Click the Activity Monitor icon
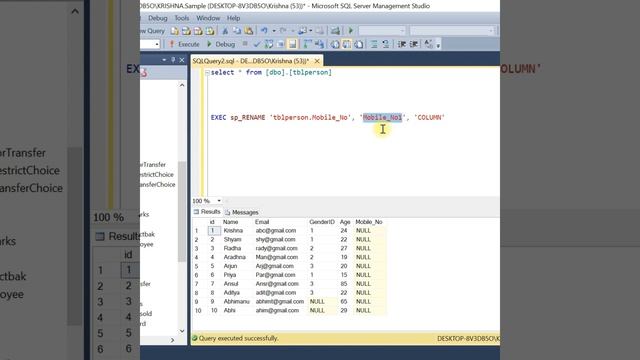Screen dimensions: 640x360 click(x=335, y=31)
